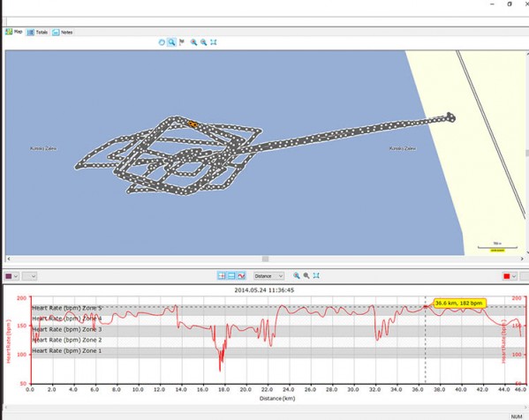The width and height of the screenshot is (529, 420).
Task: Click the orange marker on the route
Action: click(193, 124)
